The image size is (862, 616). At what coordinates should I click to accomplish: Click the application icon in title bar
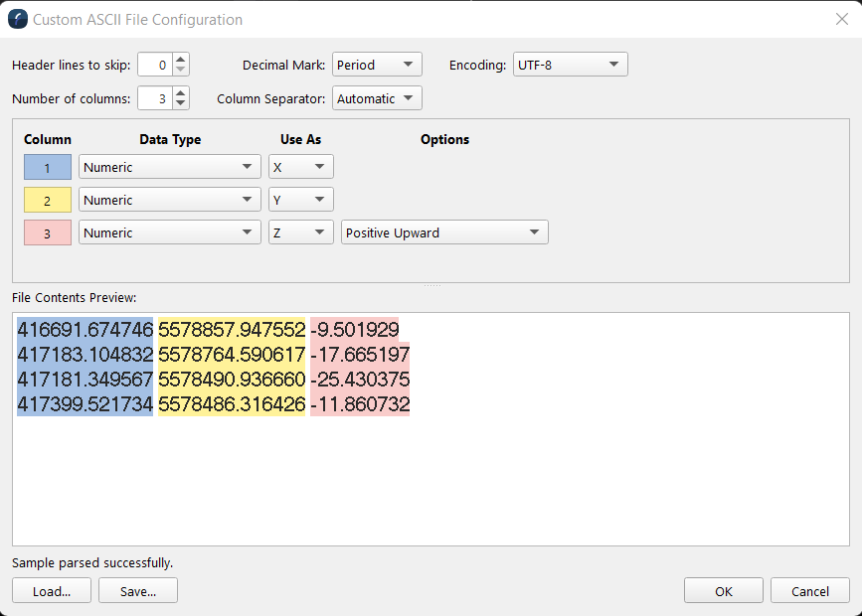click(x=18, y=19)
